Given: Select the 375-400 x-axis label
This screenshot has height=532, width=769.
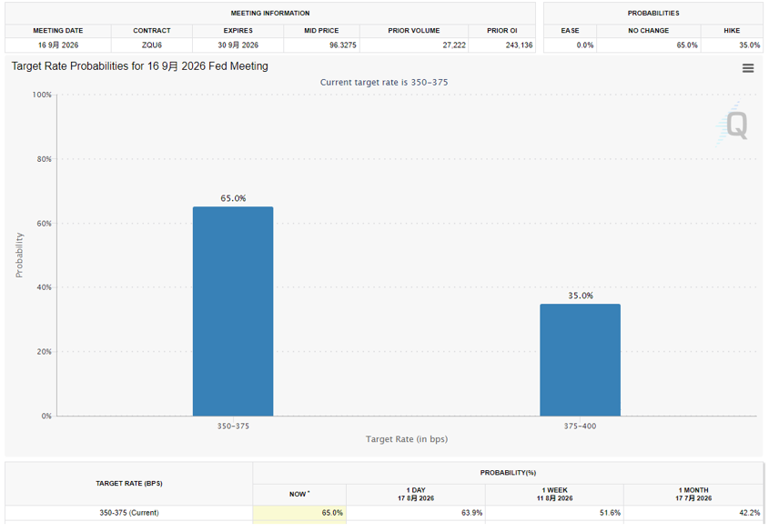Looking at the screenshot, I should tap(581, 427).
